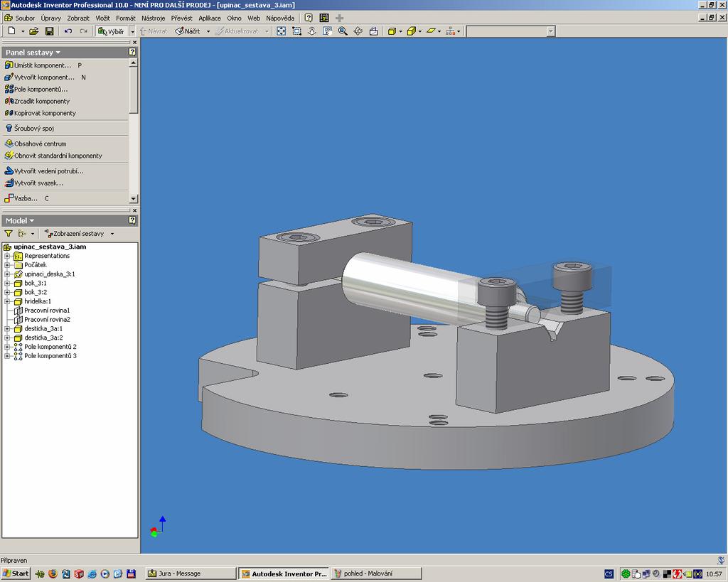This screenshot has width=728, height=582.
Task: Open Obsahové centrum
Action: pos(36,144)
